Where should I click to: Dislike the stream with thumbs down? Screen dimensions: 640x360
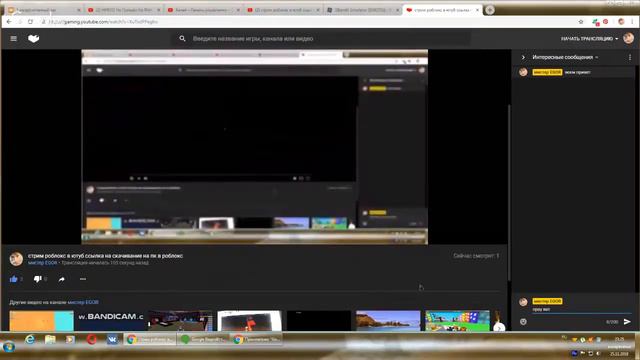(38, 279)
